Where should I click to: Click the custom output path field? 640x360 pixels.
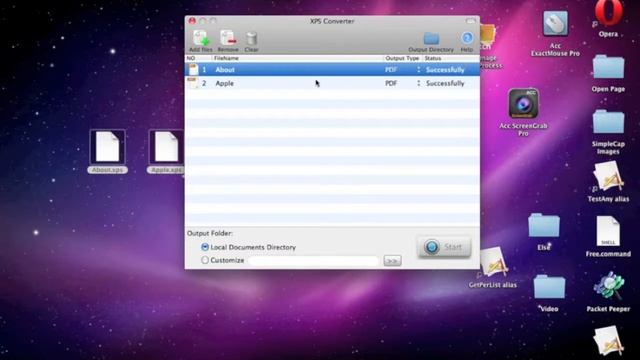313,260
